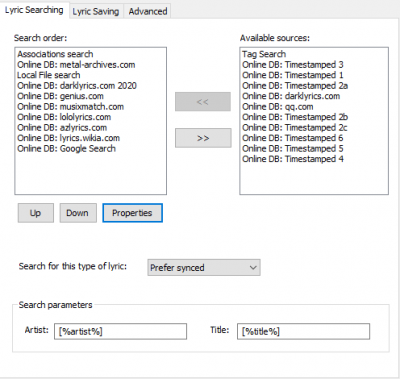
Task: Select Online DB: Google Search entry
Action: (x=66, y=148)
